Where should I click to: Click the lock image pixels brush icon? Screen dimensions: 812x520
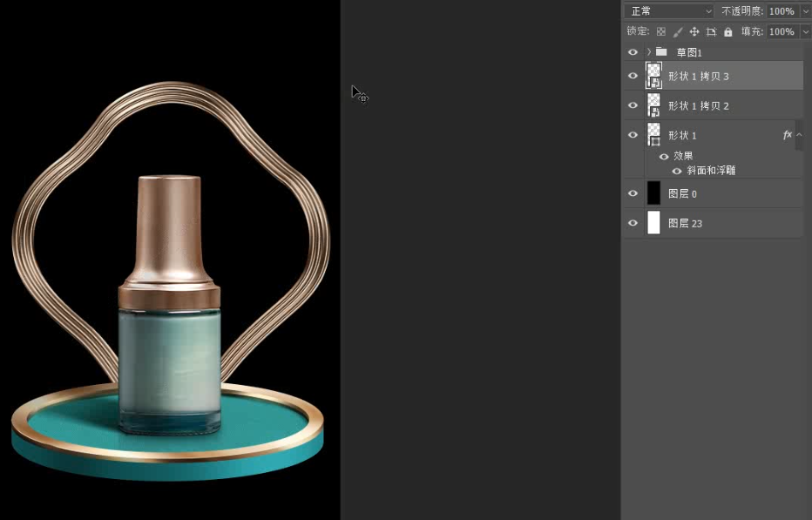click(678, 32)
